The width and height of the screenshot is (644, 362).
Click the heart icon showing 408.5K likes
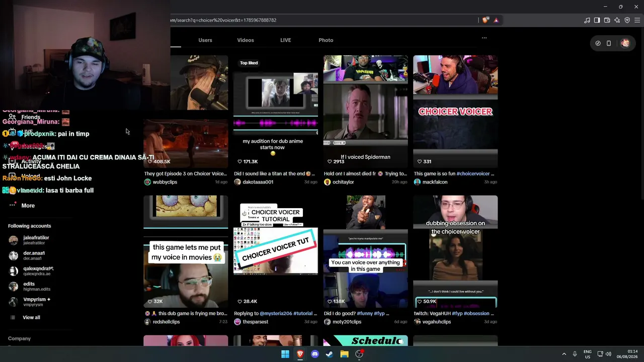click(x=150, y=162)
